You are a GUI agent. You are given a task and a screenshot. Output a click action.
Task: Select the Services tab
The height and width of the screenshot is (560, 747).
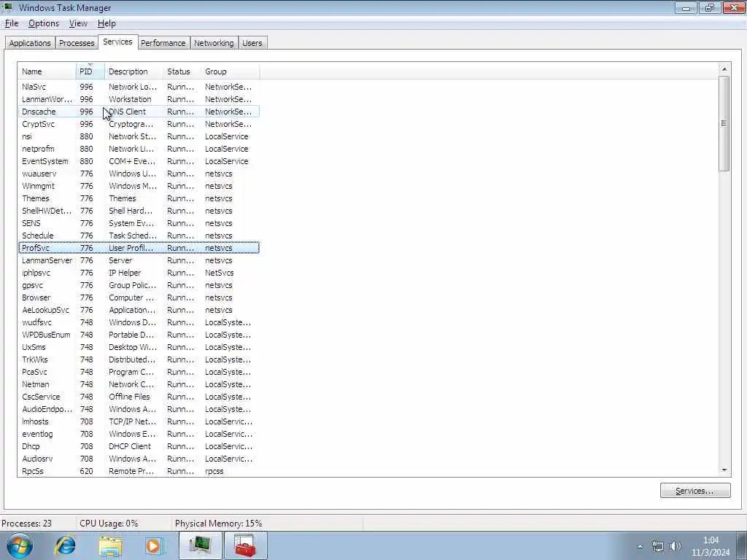(117, 42)
